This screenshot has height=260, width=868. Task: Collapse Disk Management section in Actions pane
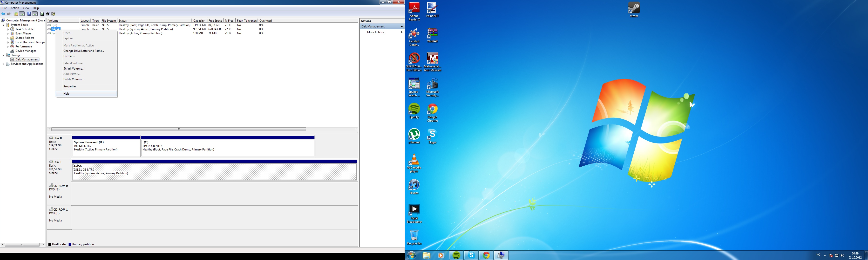click(401, 26)
